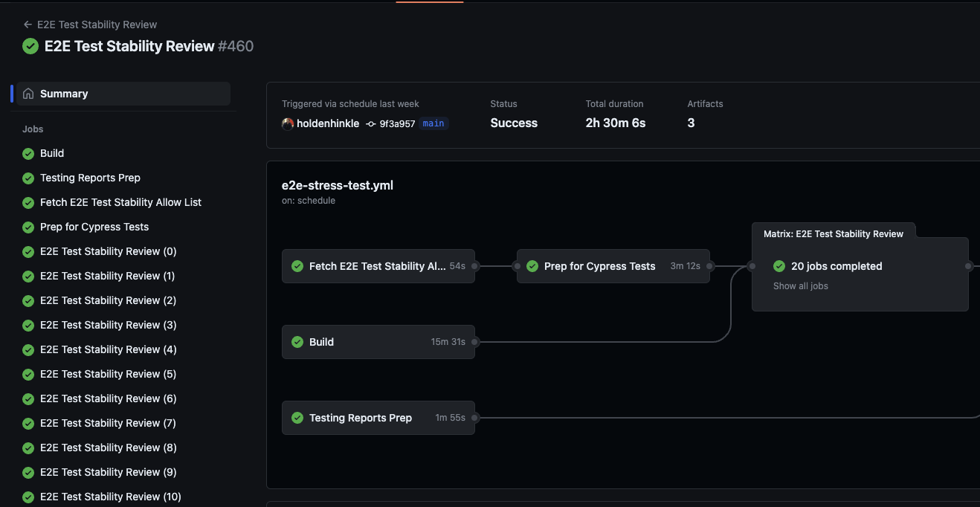Click the E2E Test Stability Review breadcrumb
Viewport: 980px width, 507px height.
coord(97,24)
